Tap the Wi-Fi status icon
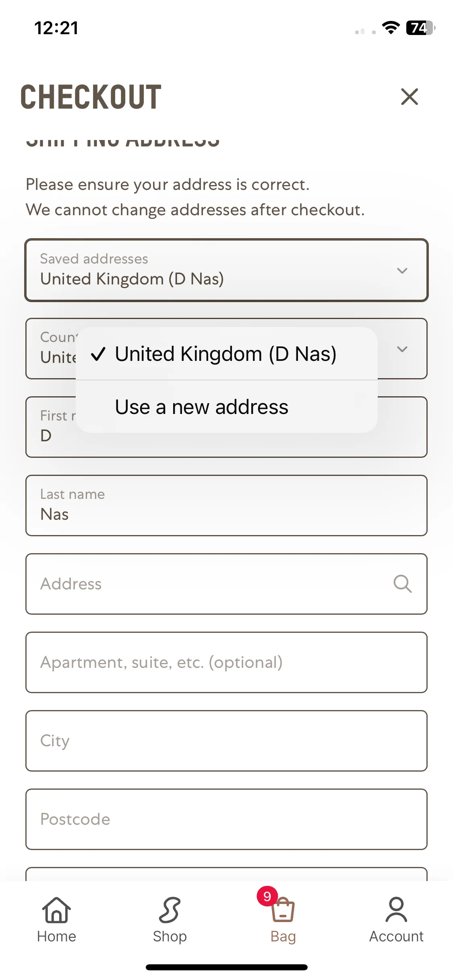The width and height of the screenshot is (453, 980). tap(391, 28)
